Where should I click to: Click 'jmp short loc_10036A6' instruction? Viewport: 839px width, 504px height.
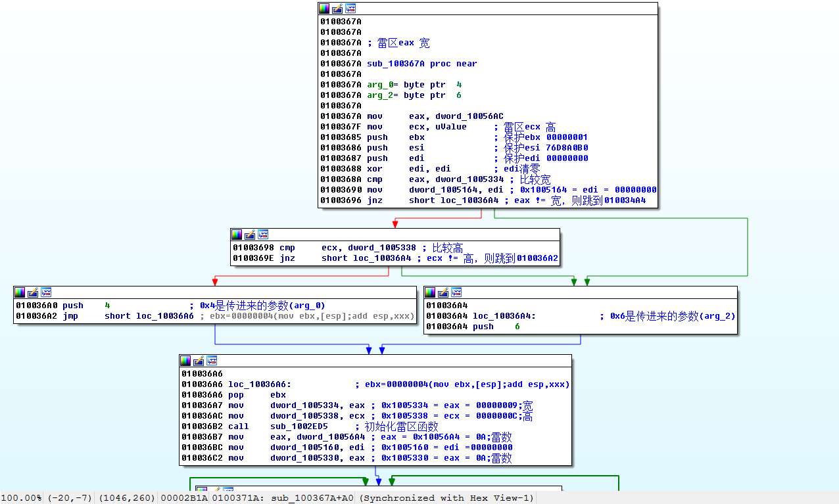[x=128, y=316]
